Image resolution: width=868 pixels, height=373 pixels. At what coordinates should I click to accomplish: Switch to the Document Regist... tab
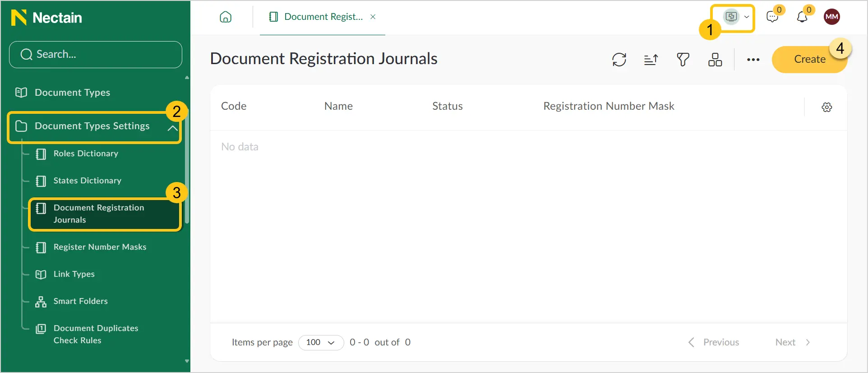click(x=323, y=17)
